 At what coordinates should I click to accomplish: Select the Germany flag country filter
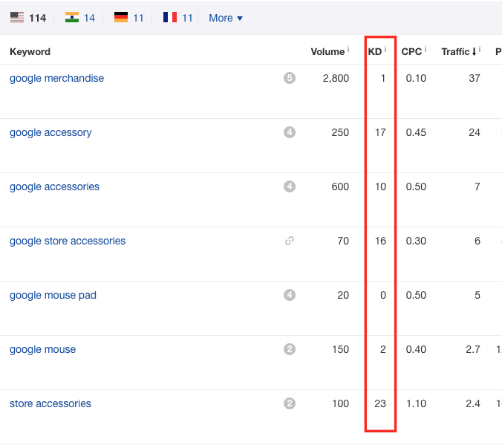tap(121, 18)
